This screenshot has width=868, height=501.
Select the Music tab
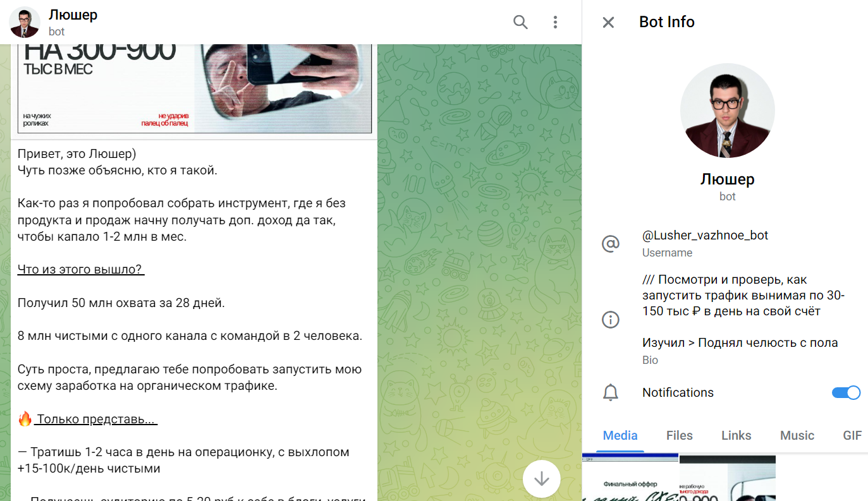tap(797, 435)
